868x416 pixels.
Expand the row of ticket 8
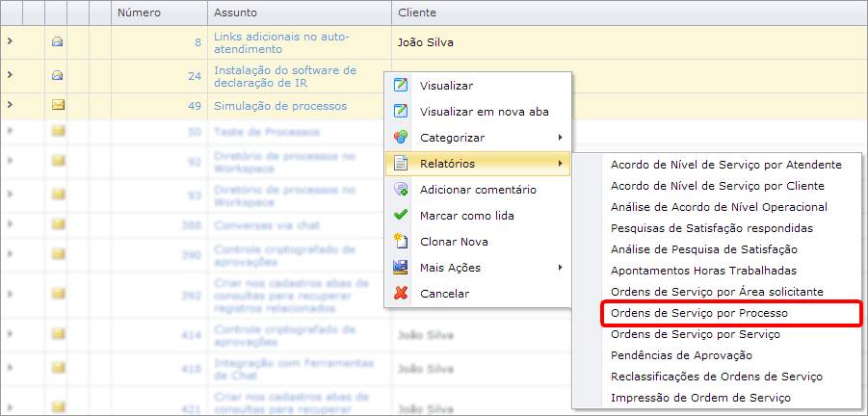click(10, 41)
